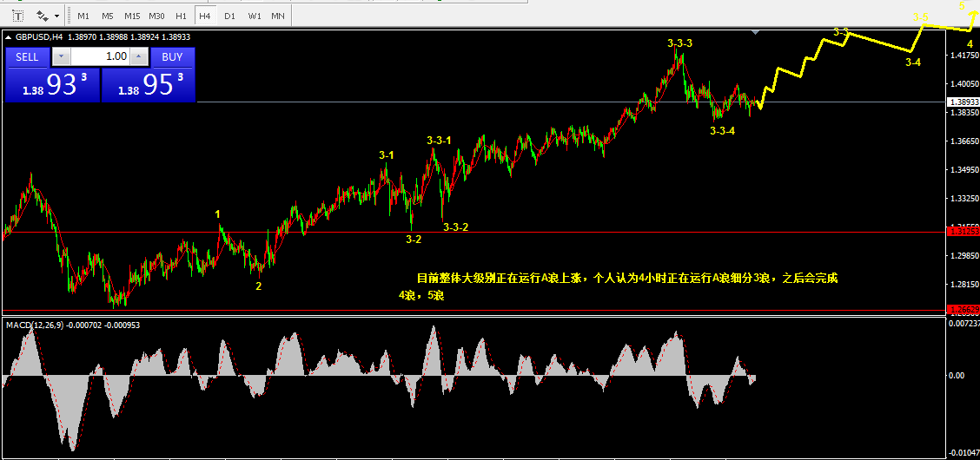This screenshot has height=460, width=980.
Task: Increase the trade volume with up arrow
Action: click(139, 56)
